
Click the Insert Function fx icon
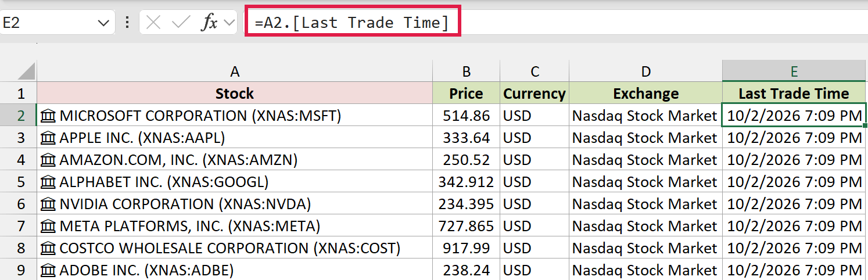pyautogui.click(x=209, y=23)
